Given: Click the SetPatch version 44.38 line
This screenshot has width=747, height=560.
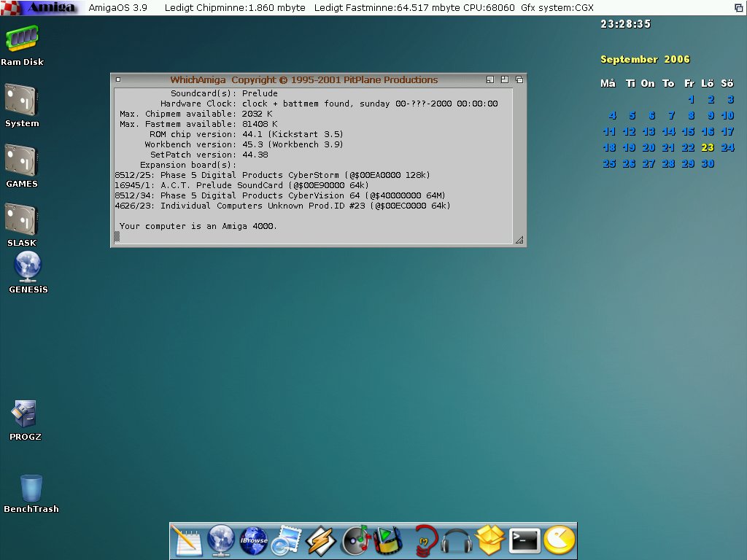Looking at the screenshot, I should (x=209, y=155).
